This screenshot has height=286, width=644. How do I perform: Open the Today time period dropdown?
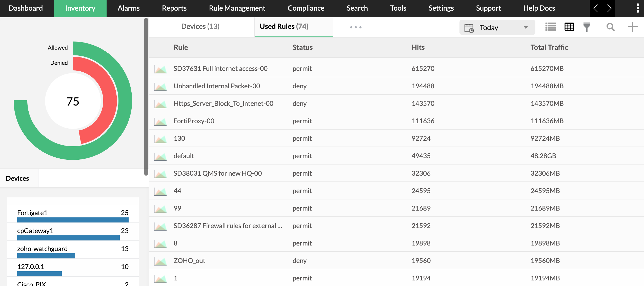click(497, 27)
